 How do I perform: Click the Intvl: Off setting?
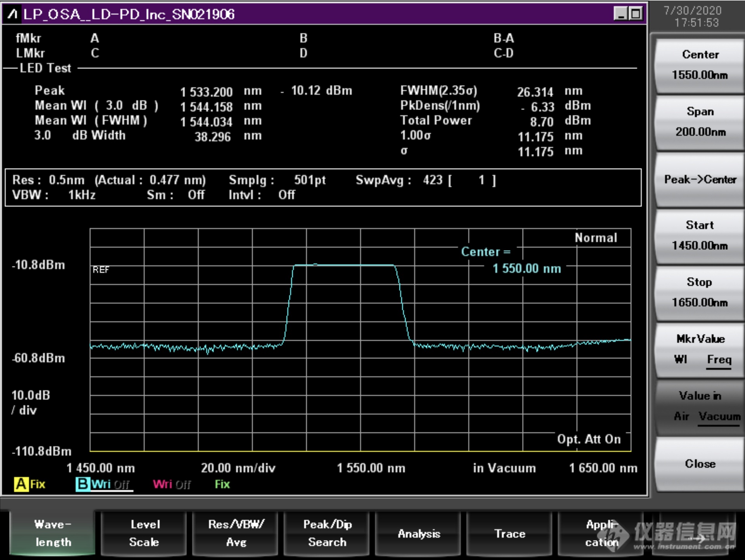coord(262,195)
